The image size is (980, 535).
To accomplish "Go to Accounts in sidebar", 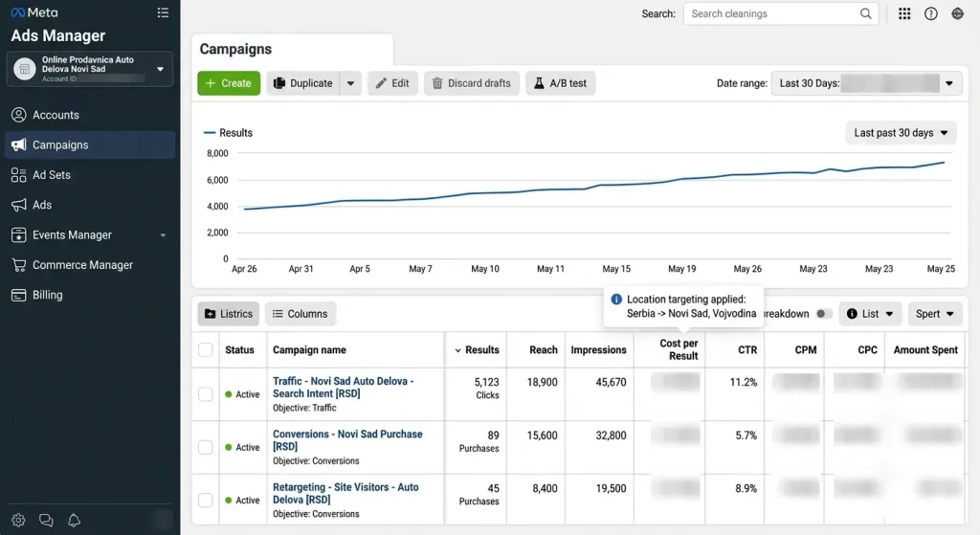I will point(90,115).
